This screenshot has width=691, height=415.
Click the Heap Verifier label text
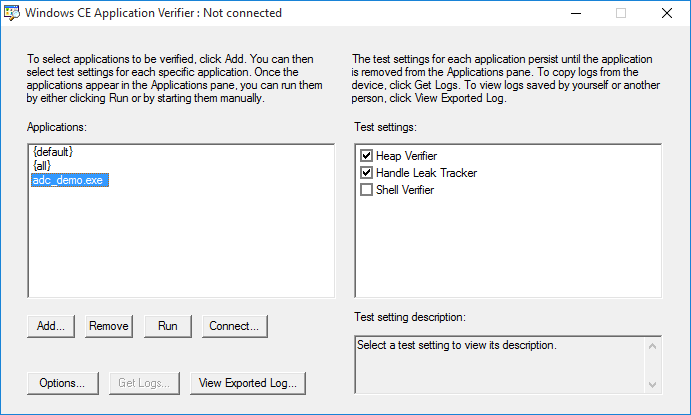(x=406, y=156)
